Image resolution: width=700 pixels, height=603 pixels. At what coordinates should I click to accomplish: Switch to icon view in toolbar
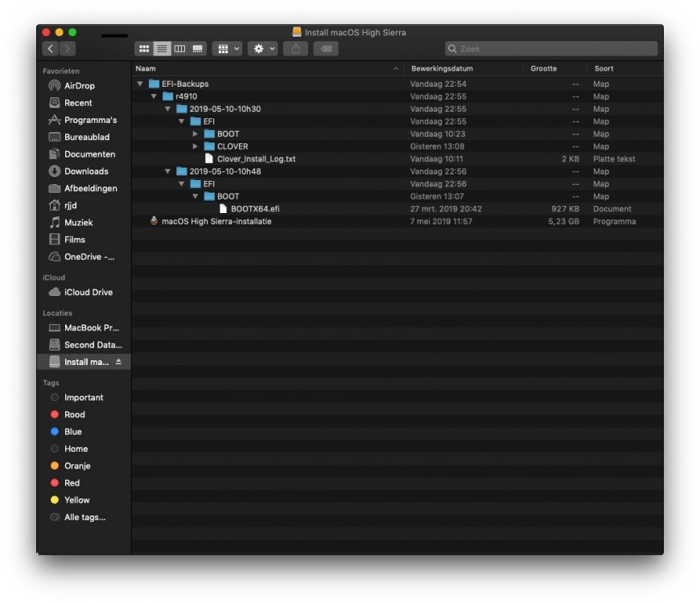[144, 49]
